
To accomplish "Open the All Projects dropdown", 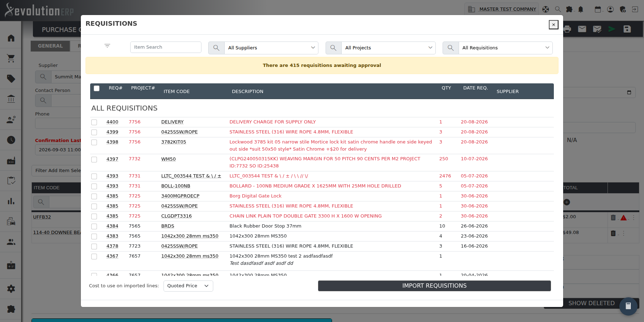I will (x=388, y=48).
